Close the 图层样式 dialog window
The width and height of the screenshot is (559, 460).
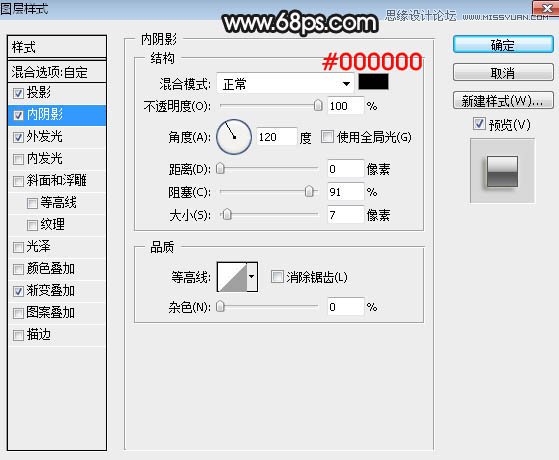(546, 8)
